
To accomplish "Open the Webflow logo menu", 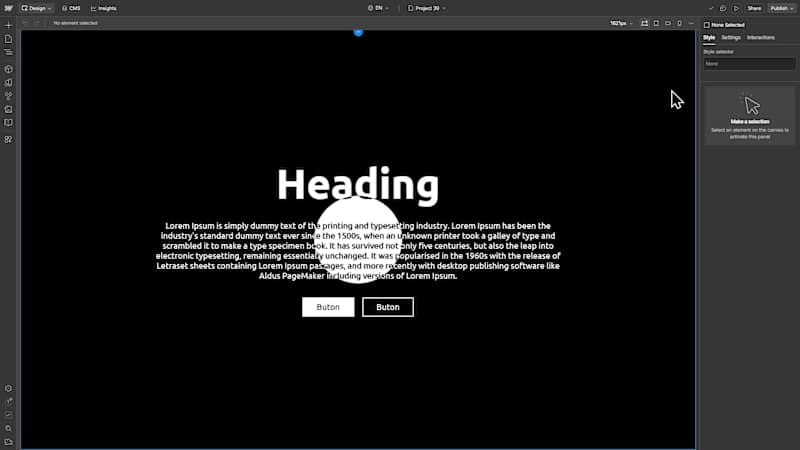I will [8, 8].
